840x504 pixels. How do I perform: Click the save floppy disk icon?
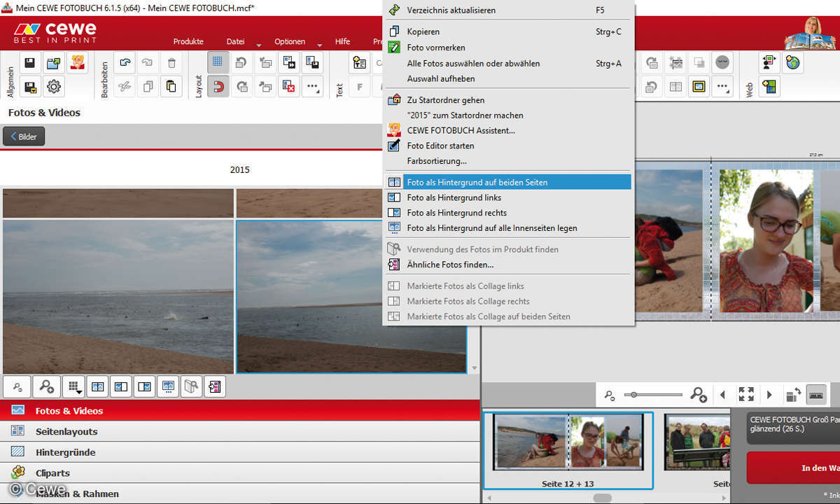point(30,63)
